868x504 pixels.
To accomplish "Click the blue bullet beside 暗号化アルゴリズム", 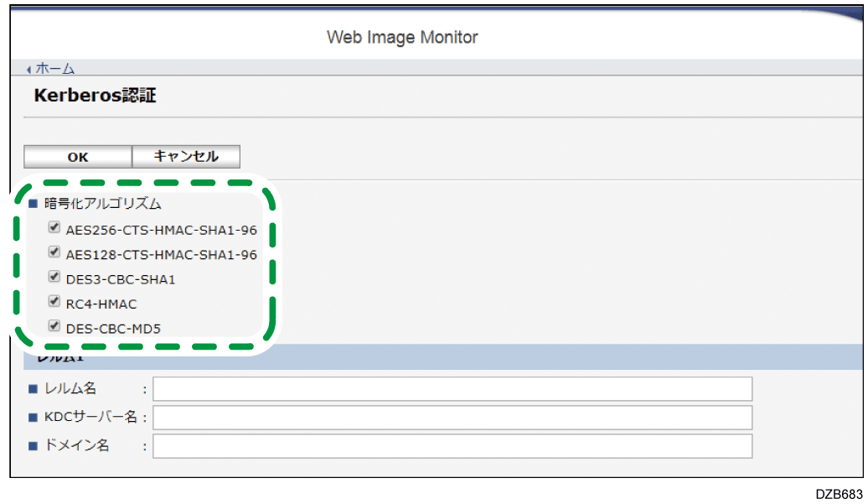I will pos(33,204).
